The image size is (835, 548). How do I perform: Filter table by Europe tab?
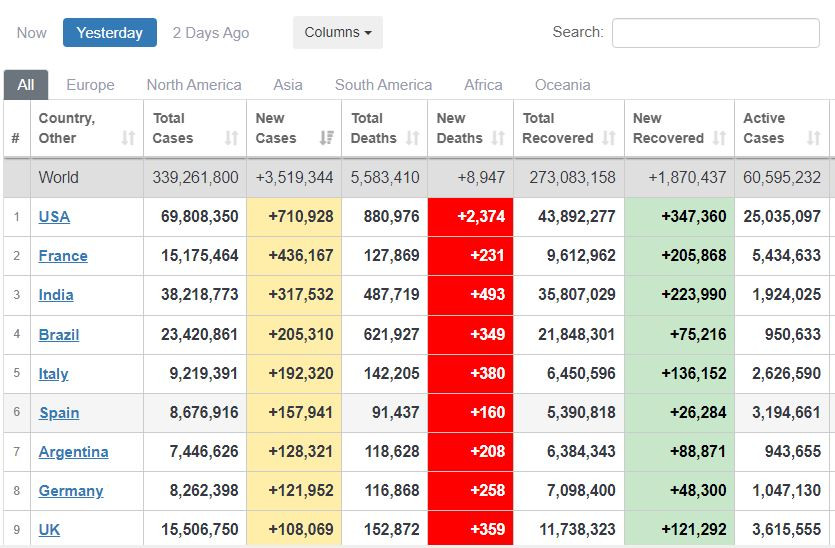90,85
